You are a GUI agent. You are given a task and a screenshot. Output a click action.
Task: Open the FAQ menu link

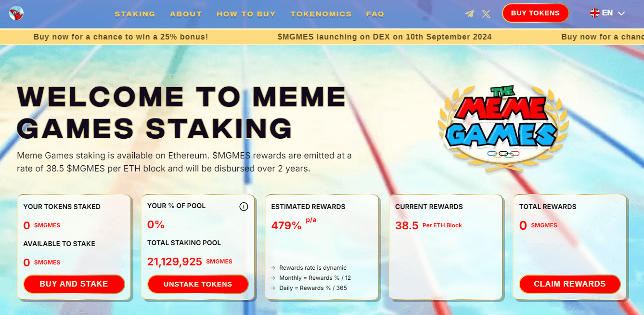(375, 14)
